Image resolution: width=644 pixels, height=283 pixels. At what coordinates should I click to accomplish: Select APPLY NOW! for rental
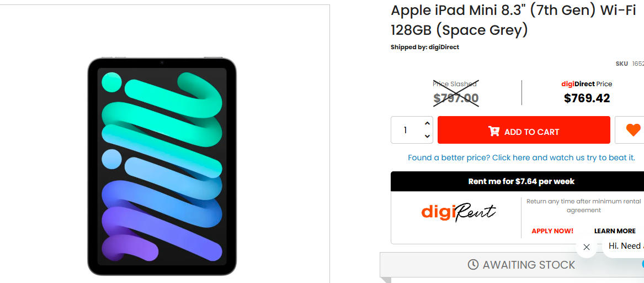pyautogui.click(x=552, y=231)
